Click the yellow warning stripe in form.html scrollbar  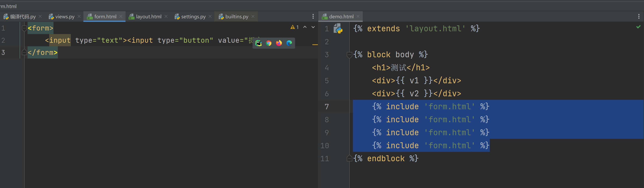click(x=315, y=44)
